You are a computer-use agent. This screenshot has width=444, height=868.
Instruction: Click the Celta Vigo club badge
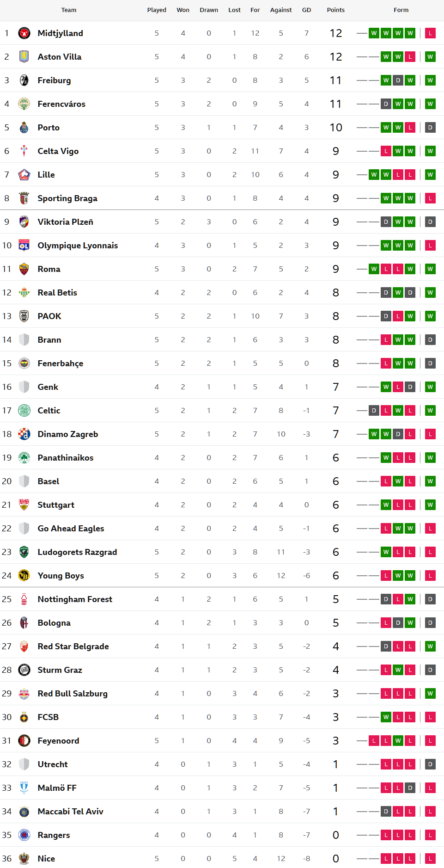[x=24, y=151]
